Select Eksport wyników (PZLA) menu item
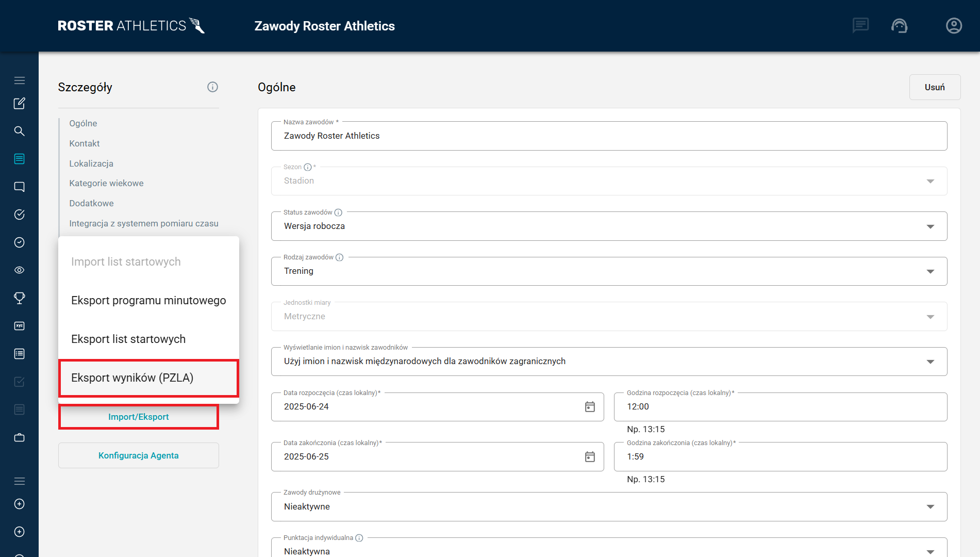Viewport: 980px width, 557px height. [x=148, y=378]
